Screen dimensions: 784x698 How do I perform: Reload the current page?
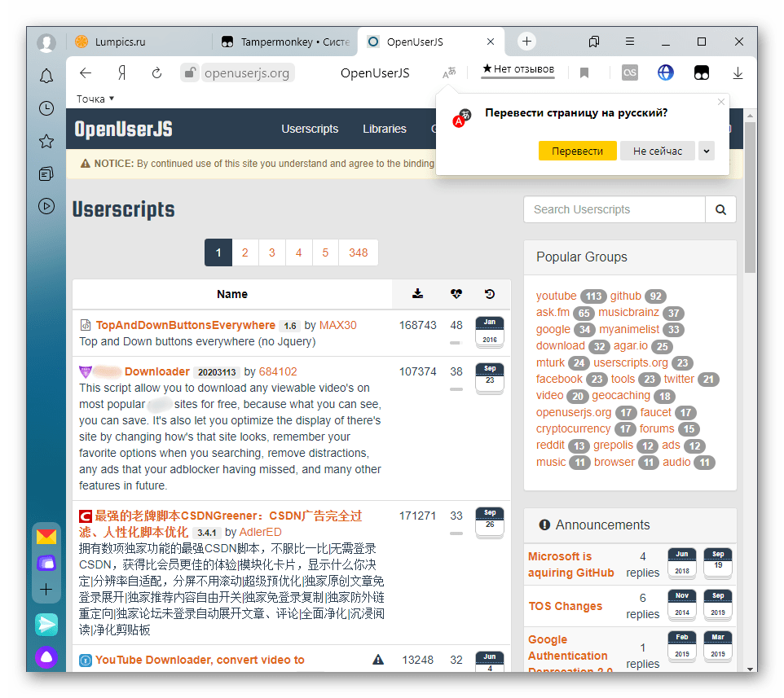(157, 73)
